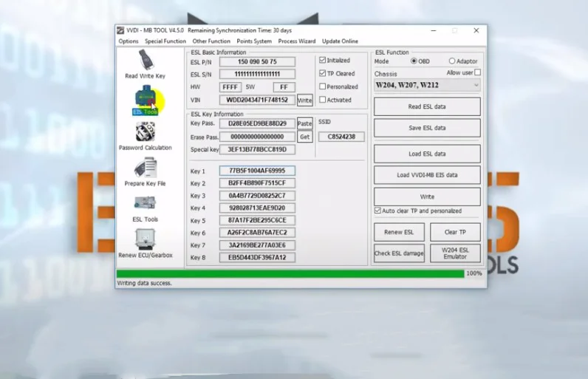This screenshot has width=588, height=379.
Task: Enable the Personalized checkbox
Action: pos(323,86)
